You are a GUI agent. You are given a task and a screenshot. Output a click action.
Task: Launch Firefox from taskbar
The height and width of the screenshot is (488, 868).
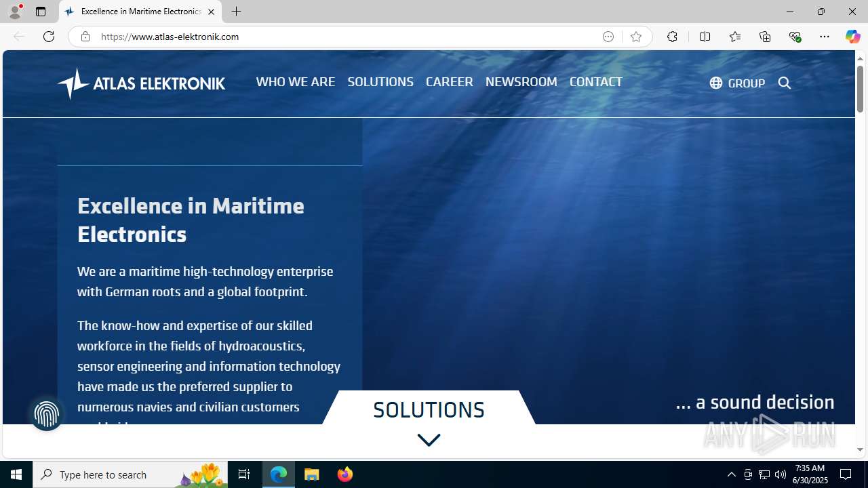344,474
